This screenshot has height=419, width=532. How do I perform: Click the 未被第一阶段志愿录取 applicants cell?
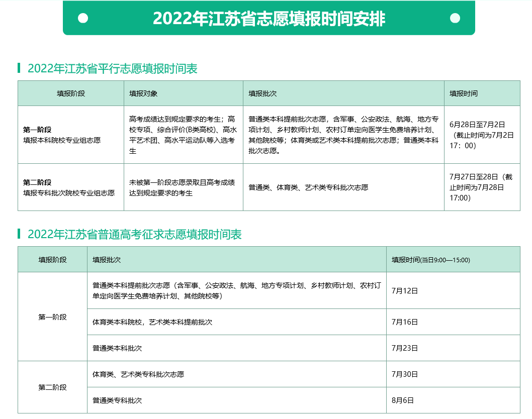click(182, 187)
